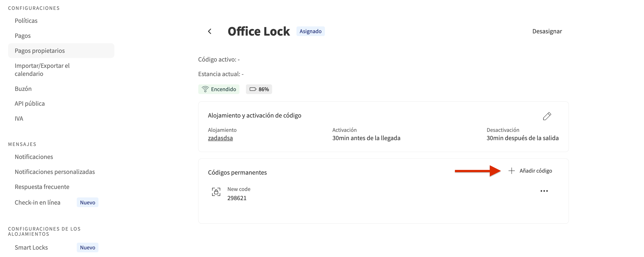The height and width of the screenshot is (257, 644).
Task: Click the Wi-Fi icon in the Encendido badge
Action: 205,89
